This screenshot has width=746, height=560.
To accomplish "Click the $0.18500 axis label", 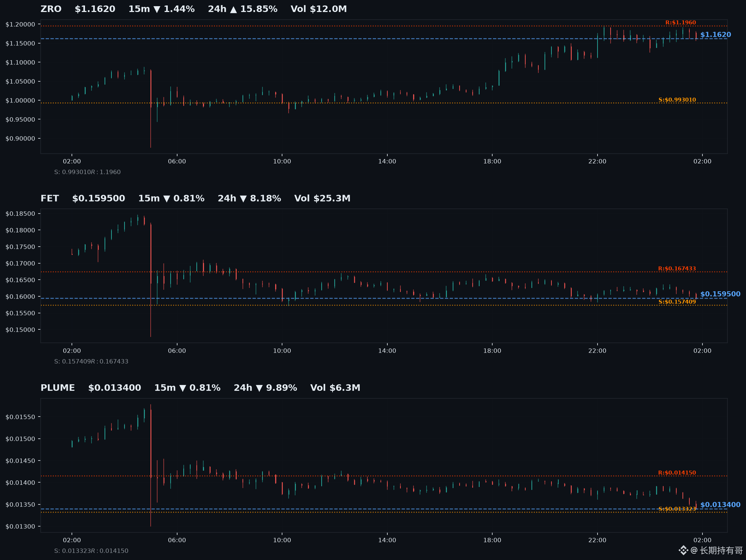I will tap(20, 214).
